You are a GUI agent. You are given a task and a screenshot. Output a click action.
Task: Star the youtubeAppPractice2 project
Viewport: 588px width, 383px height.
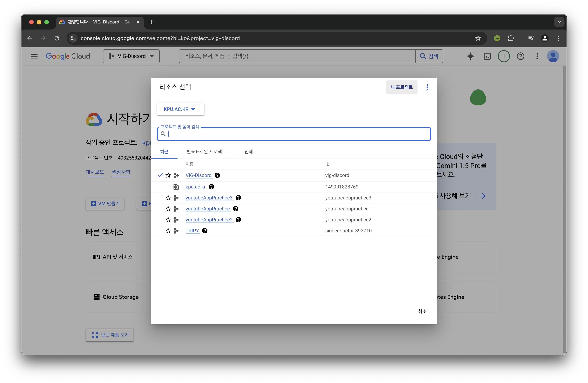(168, 220)
